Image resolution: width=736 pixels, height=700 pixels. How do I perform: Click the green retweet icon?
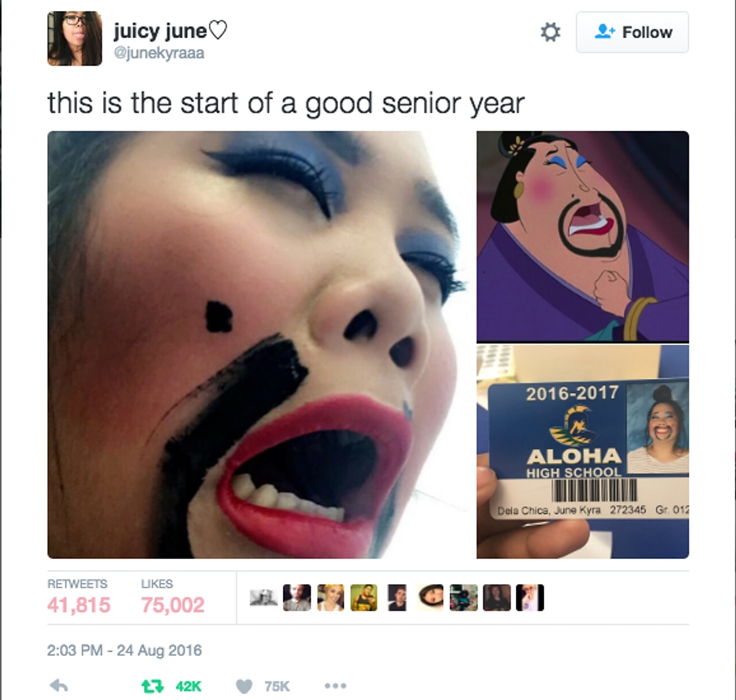(152, 686)
